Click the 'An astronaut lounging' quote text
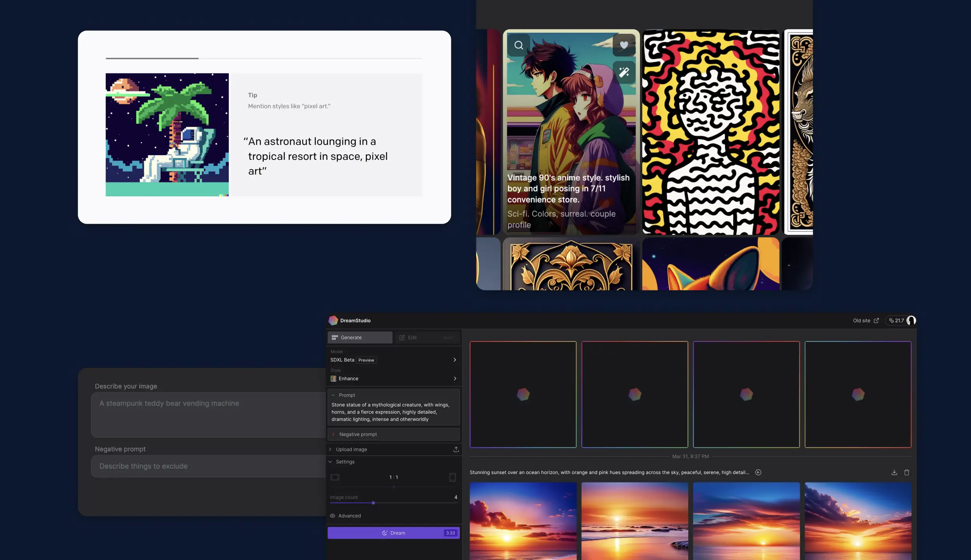Screen dimensions: 971x560 point(315,156)
